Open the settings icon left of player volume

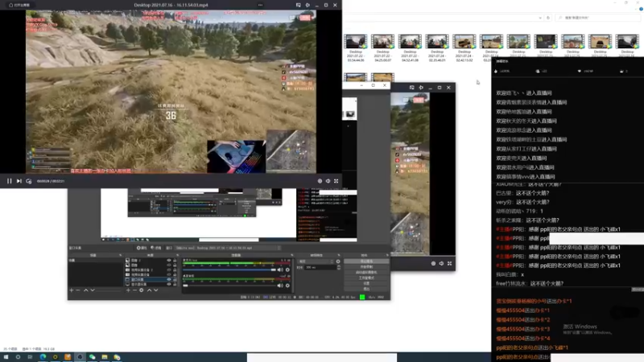[320, 181]
